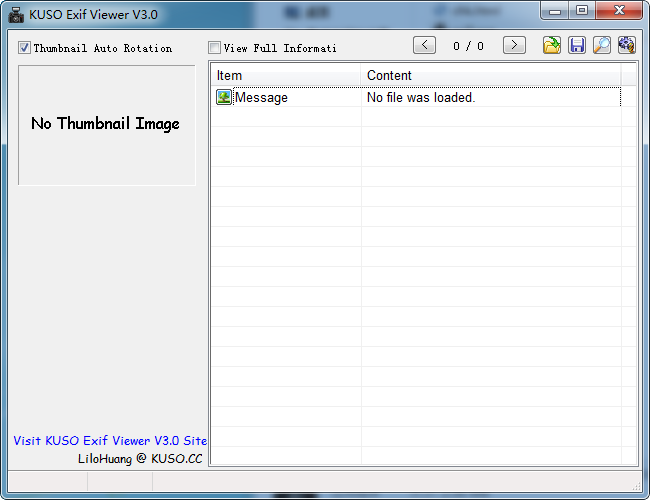Viewport: 650px width, 500px height.
Task: Click the Item column header
Action: tap(286, 75)
